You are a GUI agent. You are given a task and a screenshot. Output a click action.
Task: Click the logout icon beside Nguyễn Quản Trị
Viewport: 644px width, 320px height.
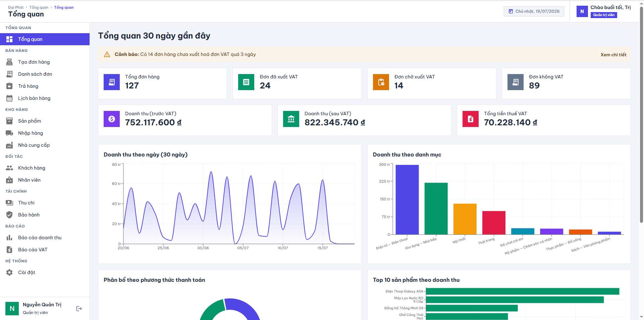click(x=79, y=309)
